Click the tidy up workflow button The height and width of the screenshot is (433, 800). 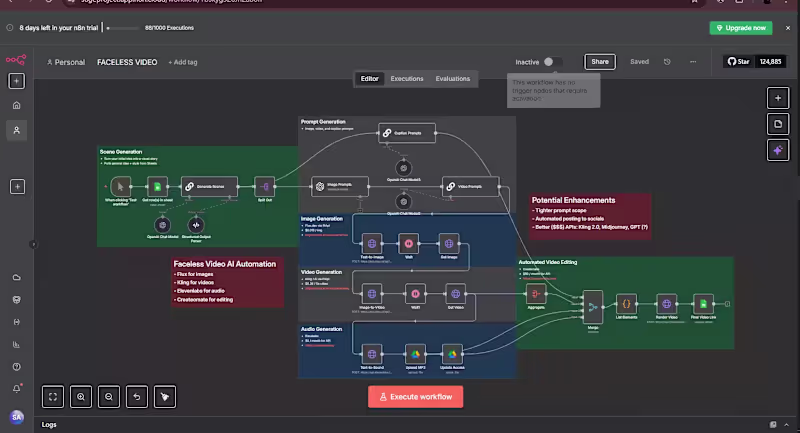point(165,397)
